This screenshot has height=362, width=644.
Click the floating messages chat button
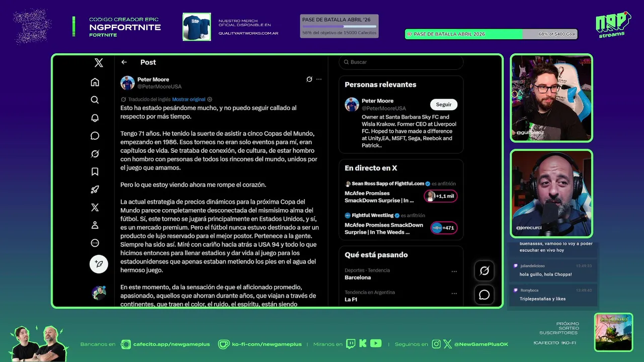coord(484,295)
